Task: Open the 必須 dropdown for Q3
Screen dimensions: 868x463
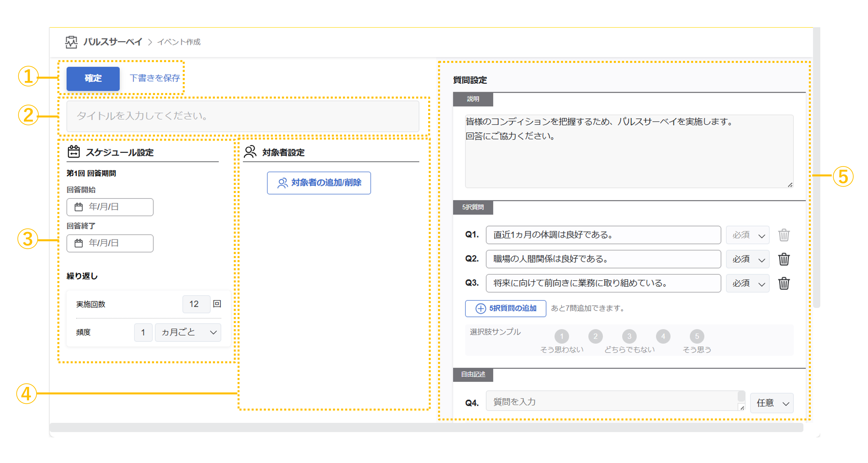Action: tap(748, 283)
